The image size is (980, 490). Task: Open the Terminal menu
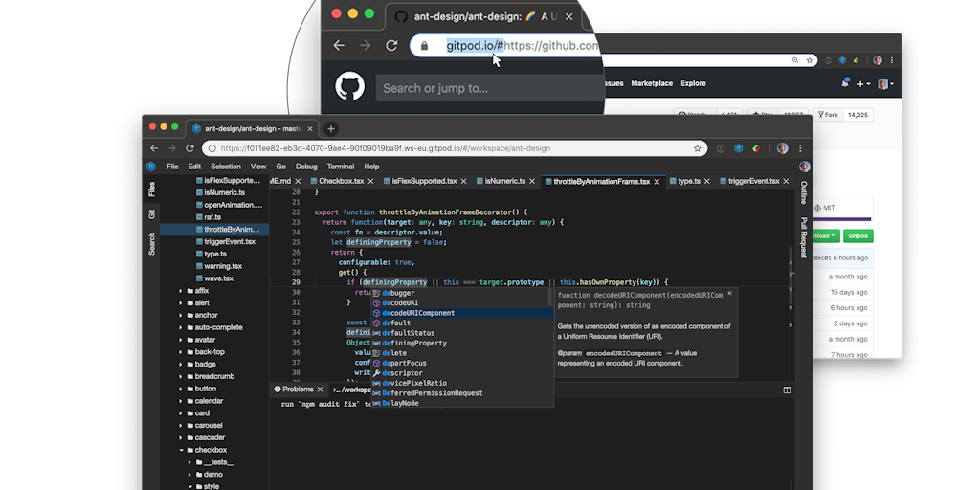(x=340, y=166)
